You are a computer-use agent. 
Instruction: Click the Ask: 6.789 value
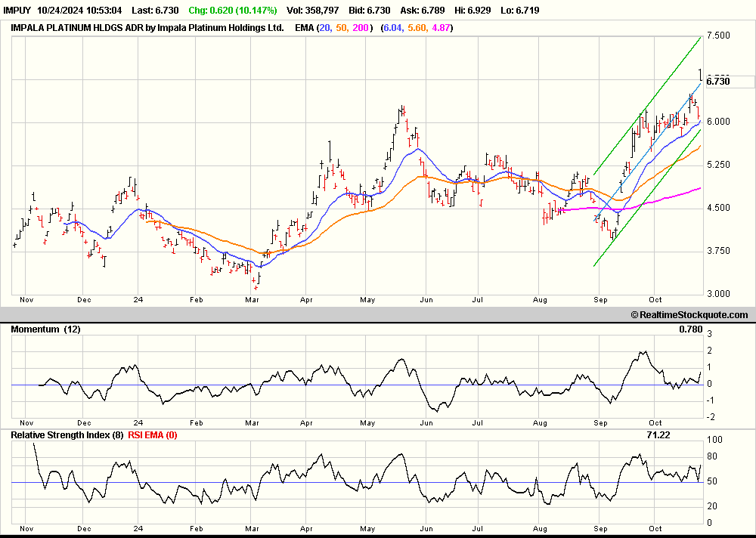(x=423, y=10)
